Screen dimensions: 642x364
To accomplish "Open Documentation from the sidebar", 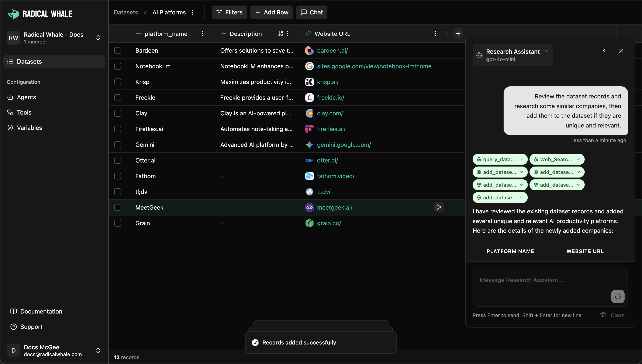I will [x=41, y=311].
